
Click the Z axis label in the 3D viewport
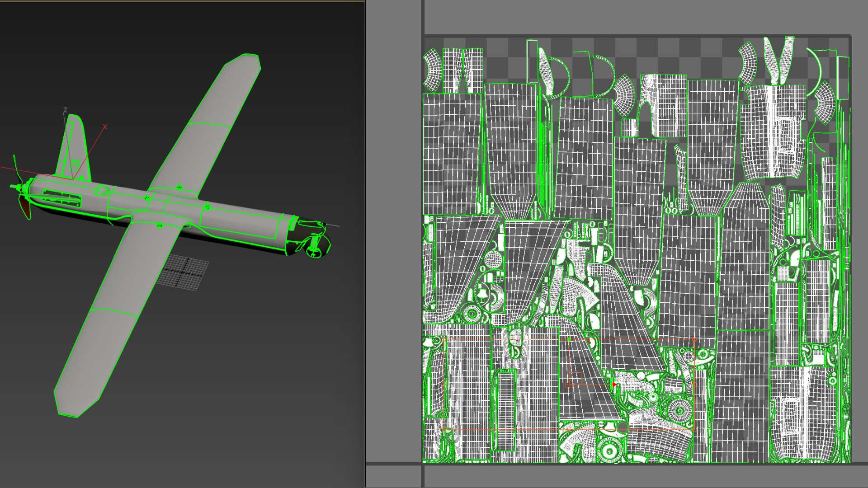click(x=66, y=110)
